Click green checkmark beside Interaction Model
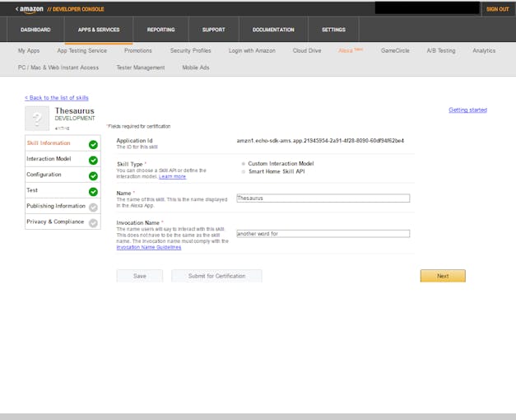The width and height of the screenshot is (516, 420). (x=93, y=161)
